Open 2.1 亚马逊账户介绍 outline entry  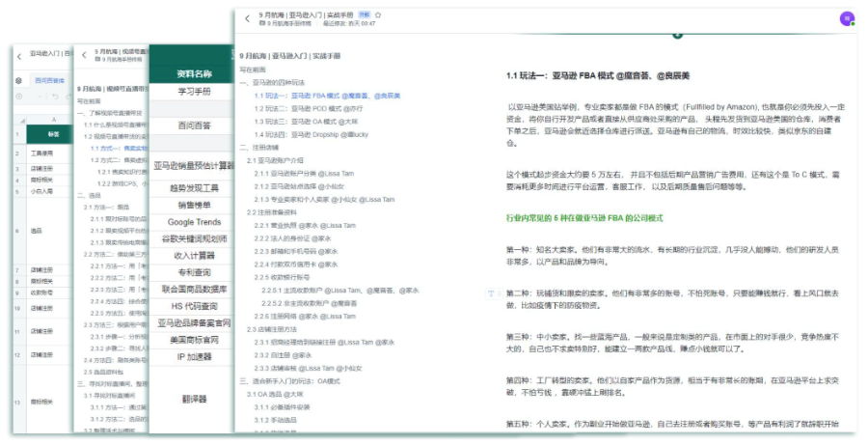275,160
